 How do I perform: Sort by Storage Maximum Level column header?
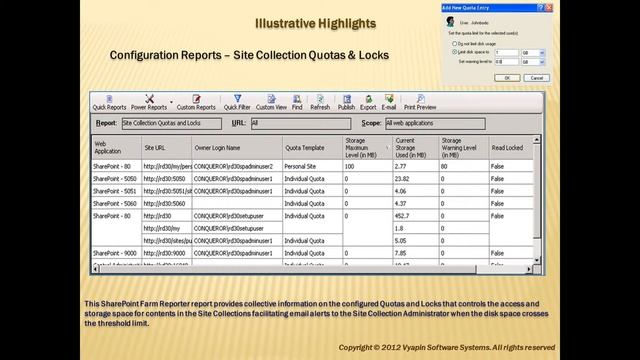367,148
